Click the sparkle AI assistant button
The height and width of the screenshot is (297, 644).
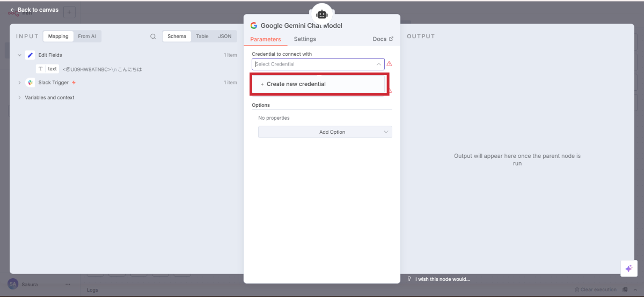[629, 269]
